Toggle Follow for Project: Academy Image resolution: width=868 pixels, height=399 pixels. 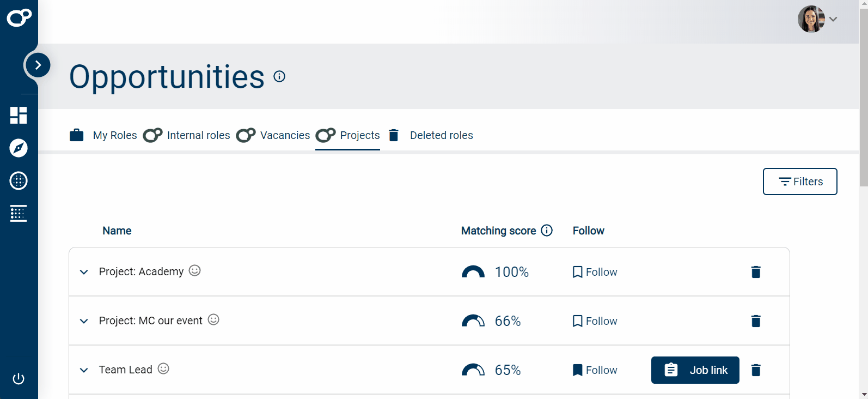coord(595,272)
